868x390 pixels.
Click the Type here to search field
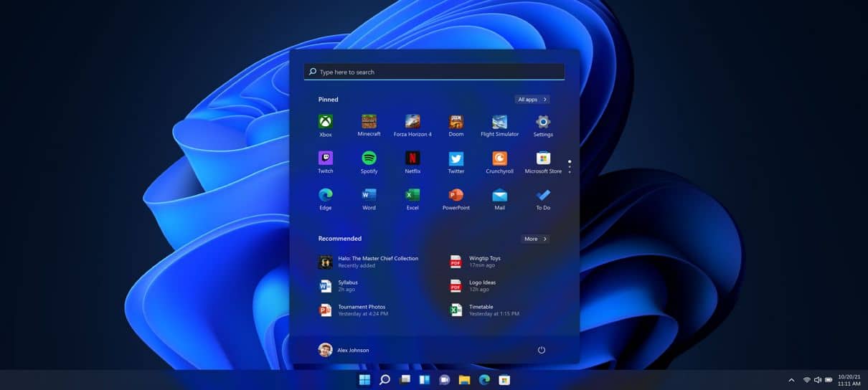pyautogui.click(x=434, y=72)
